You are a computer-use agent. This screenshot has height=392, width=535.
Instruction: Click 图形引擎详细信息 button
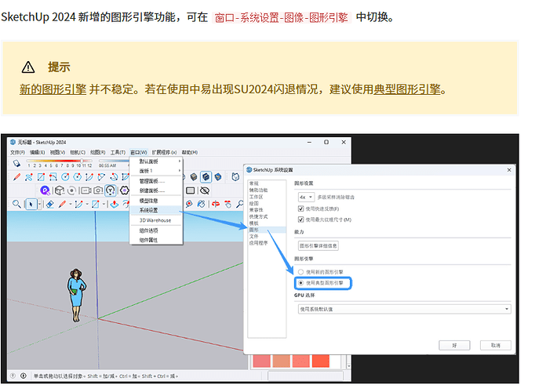tap(318, 245)
